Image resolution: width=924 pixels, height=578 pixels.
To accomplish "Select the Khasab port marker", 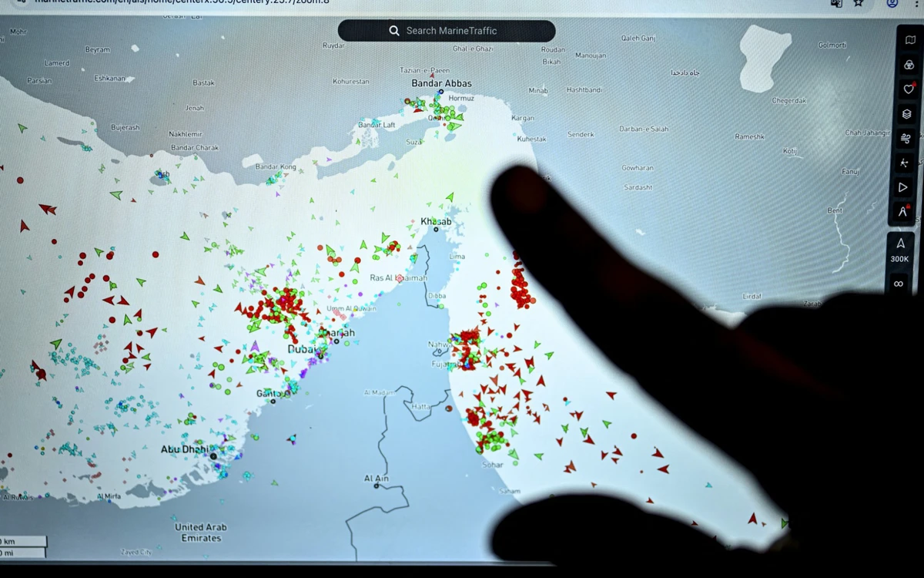I will coord(436,230).
